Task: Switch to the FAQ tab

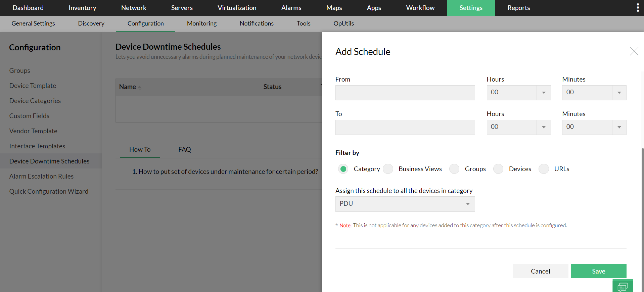Action: [x=184, y=149]
